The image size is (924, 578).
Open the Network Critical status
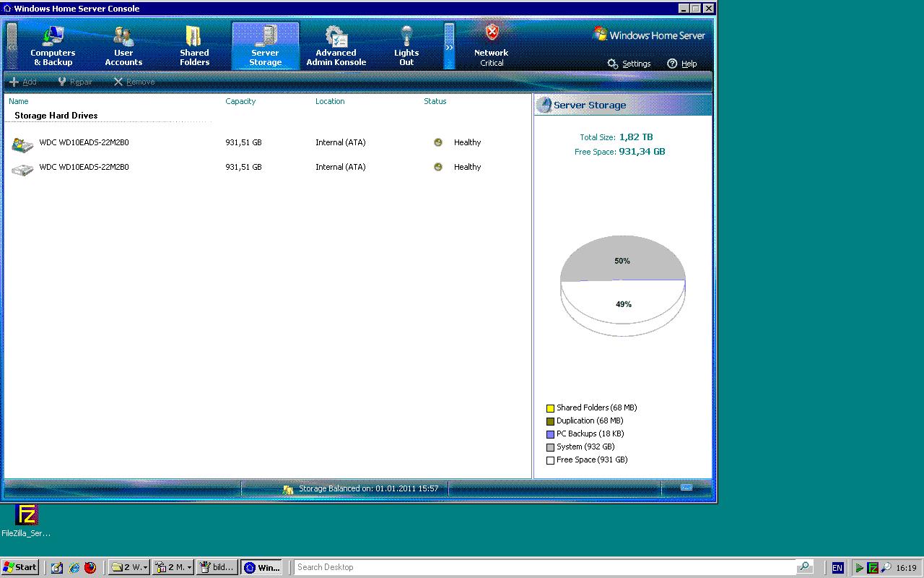click(x=492, y=46)
